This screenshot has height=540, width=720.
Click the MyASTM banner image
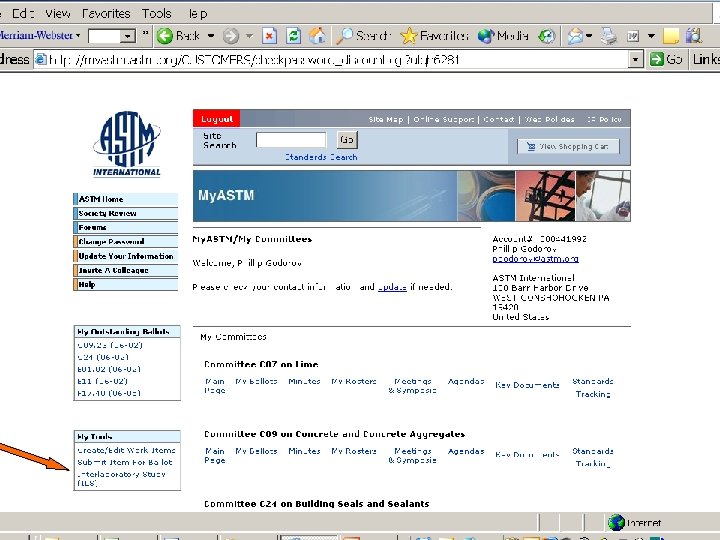[411, 196]
